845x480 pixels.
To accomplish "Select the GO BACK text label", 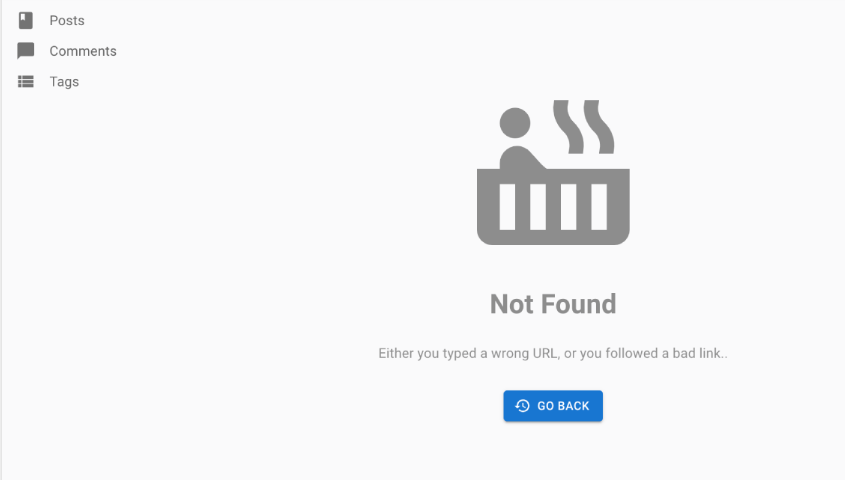I will tap(563, 406).
